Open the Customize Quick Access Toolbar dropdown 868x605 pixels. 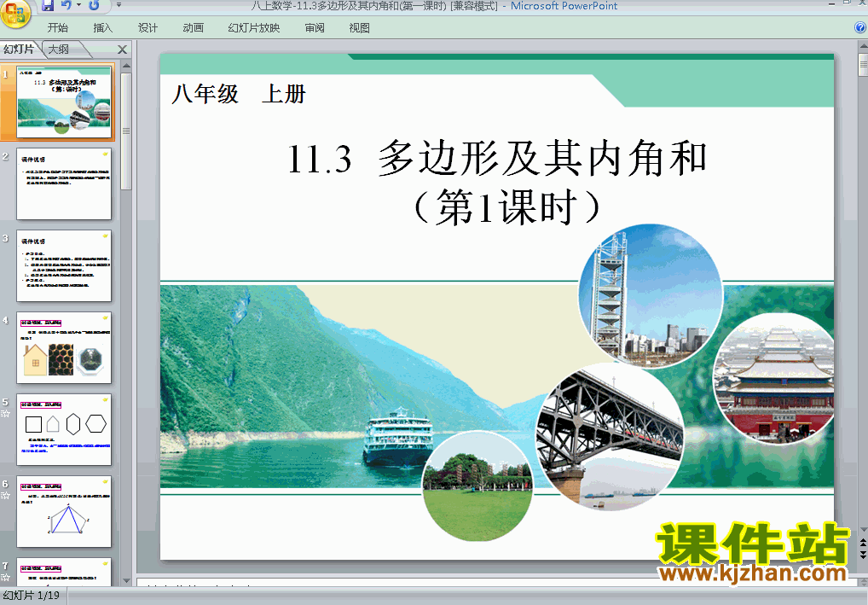119,5
